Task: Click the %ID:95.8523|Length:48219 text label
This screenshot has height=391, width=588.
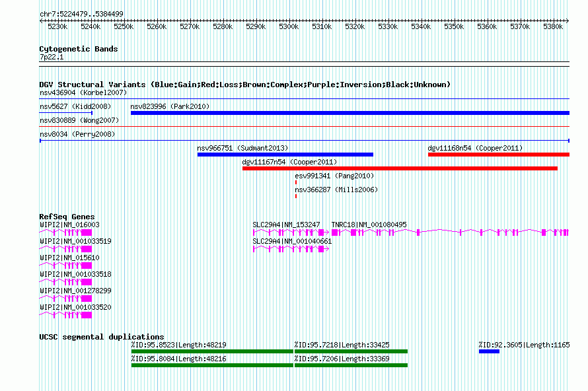Action: click(178, 345)
